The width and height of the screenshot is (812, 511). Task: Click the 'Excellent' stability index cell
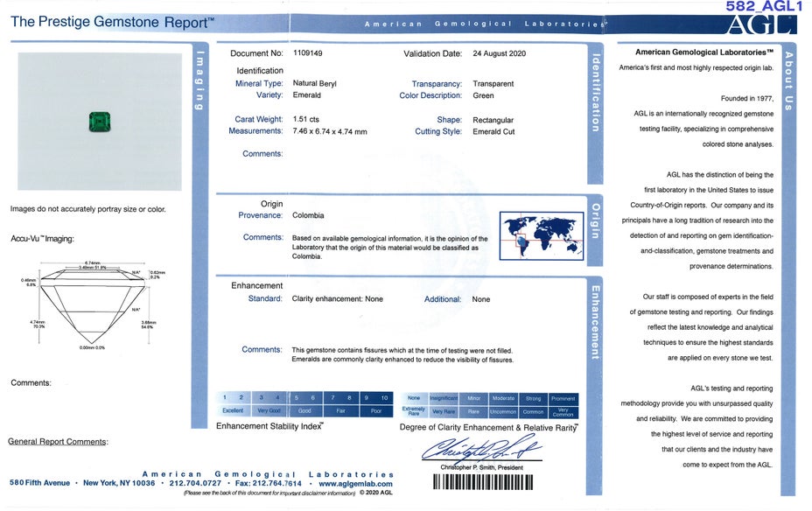pos(233,410)
